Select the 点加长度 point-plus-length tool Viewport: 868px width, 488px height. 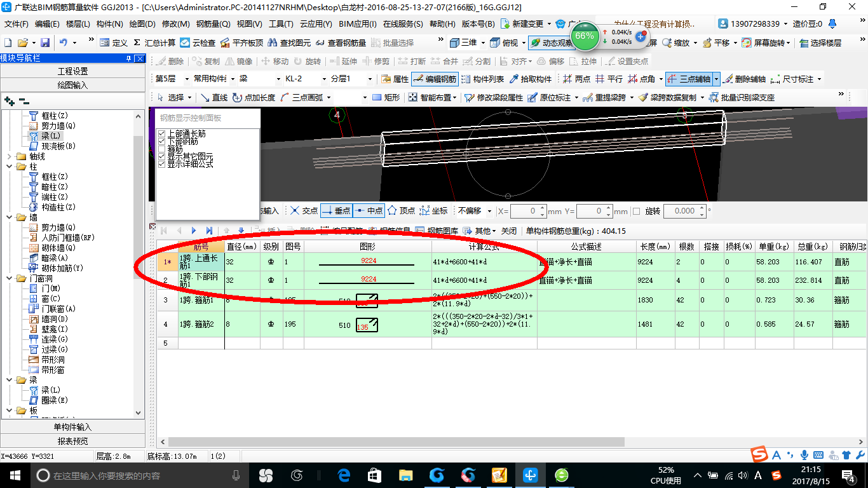[x=254, y=97]
